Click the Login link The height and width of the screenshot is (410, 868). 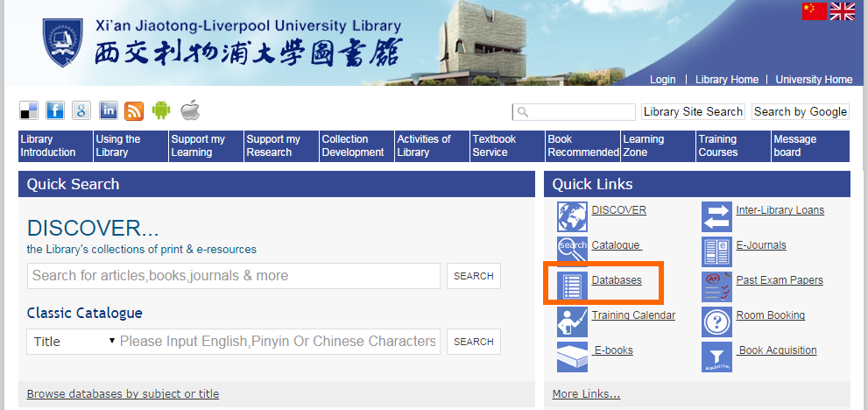point(663,80)
